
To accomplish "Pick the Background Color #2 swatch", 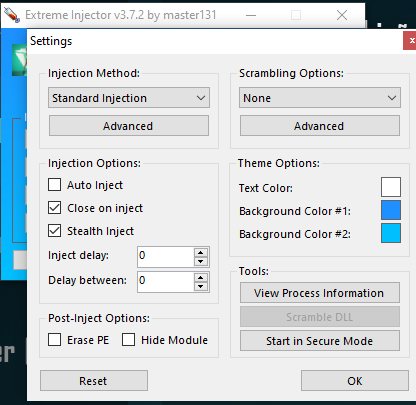I will tap(391, 233).
